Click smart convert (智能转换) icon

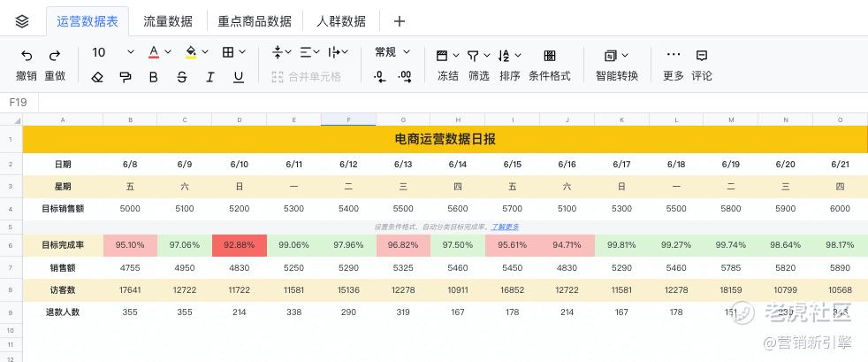(610, 56)
